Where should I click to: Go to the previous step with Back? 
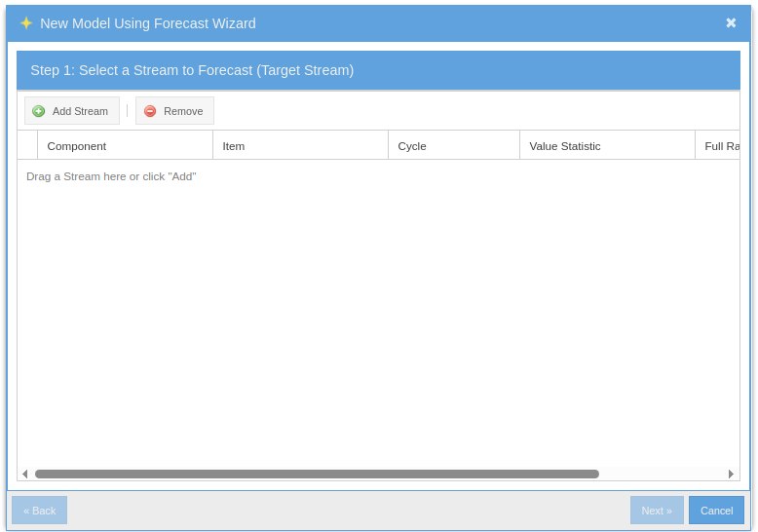(x=40, y=511)
